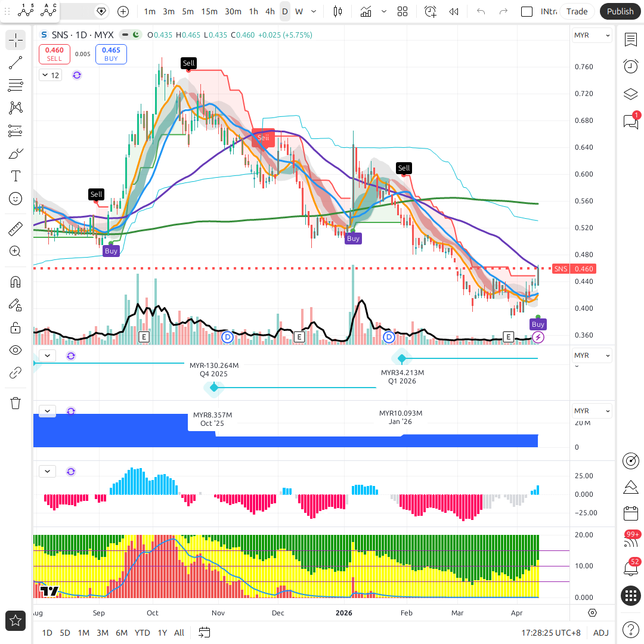Toggle lock all drawing tools
644x644 pixels.
point(16,327)
